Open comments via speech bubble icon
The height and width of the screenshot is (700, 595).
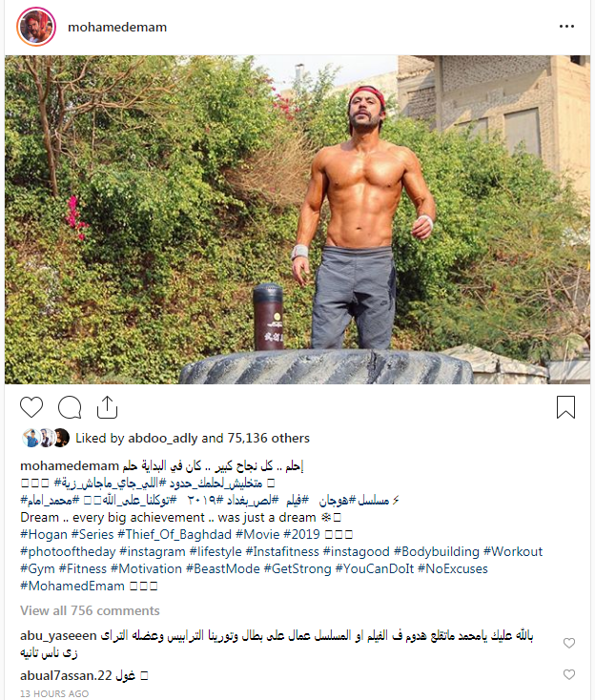(x=70, y=407)
